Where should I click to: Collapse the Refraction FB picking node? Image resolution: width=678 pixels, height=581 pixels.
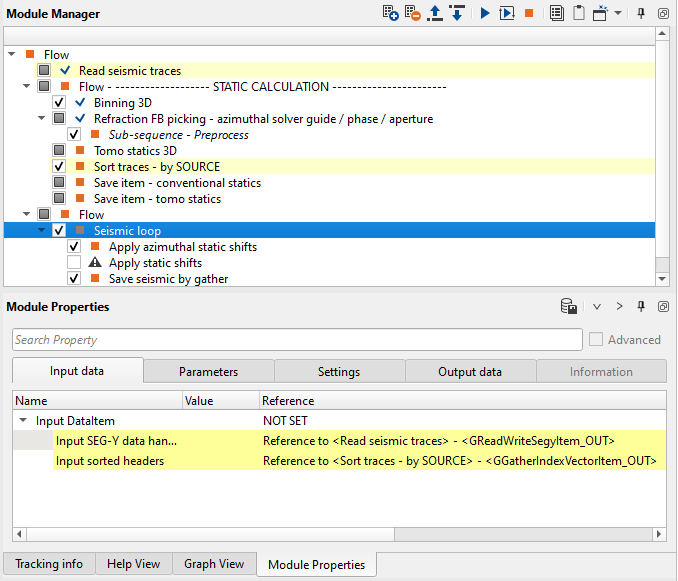(42, 119)
